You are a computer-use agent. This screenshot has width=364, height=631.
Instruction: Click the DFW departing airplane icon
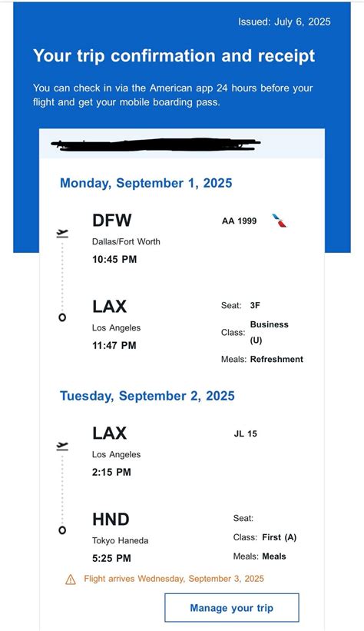(62, 233)
